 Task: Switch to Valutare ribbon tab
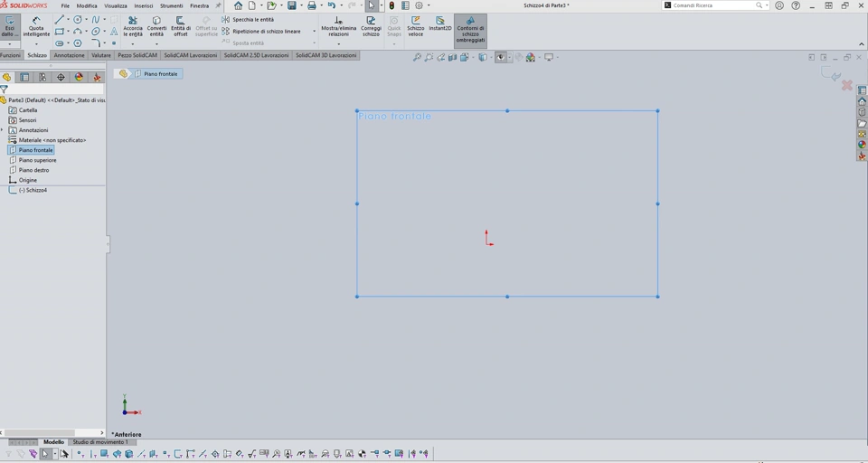click(101, 55)
